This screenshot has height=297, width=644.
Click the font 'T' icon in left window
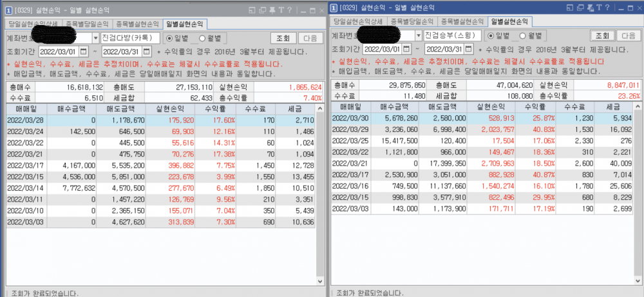pos(281,9)
